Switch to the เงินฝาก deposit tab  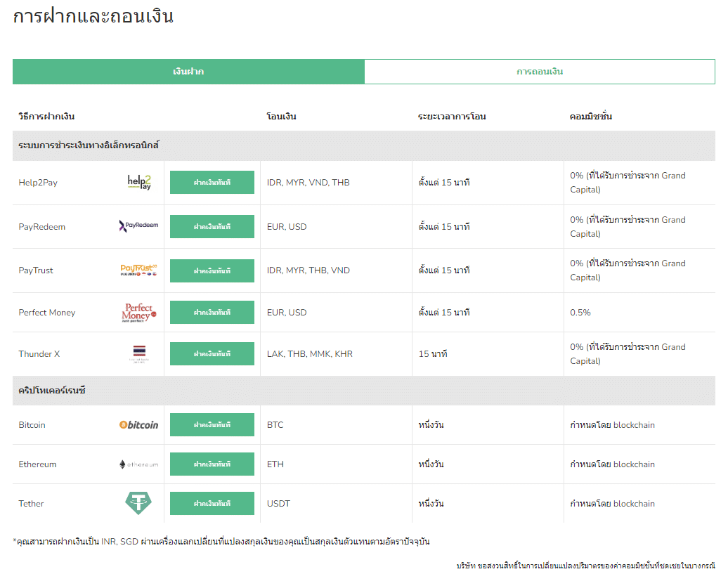(x=188, y=72)
